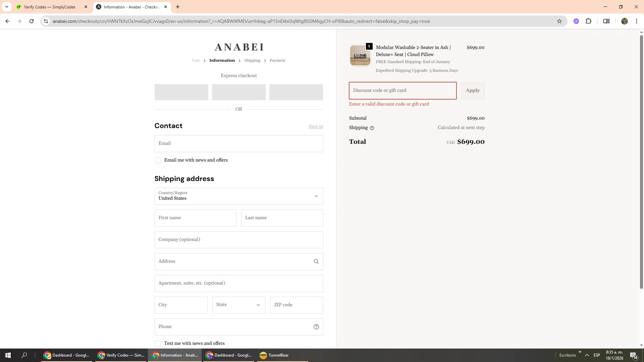This screenshot has height=362, width=644.
Task: Close the Information Anabei checkout tab
Action: coord(166,7)
